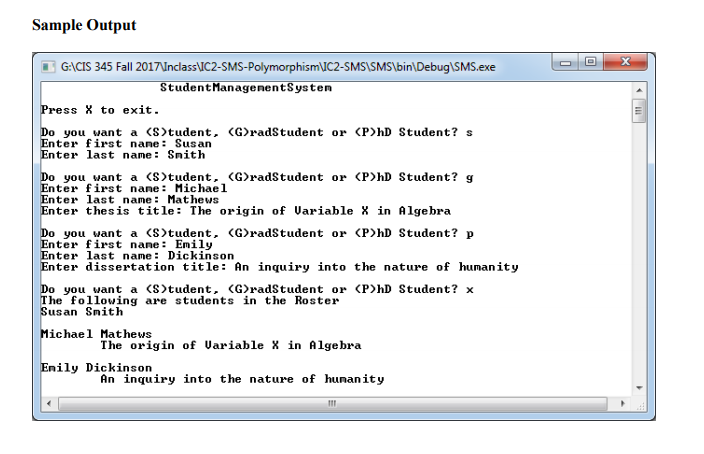Screen dimensions: 704x454
Task: Minimize the SMS.exe console window
Action: (x=565, y=62)
